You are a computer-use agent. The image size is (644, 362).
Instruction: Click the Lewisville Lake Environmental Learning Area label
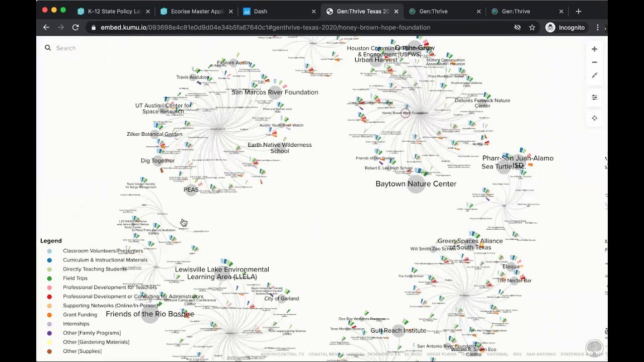tap(222, 273)
